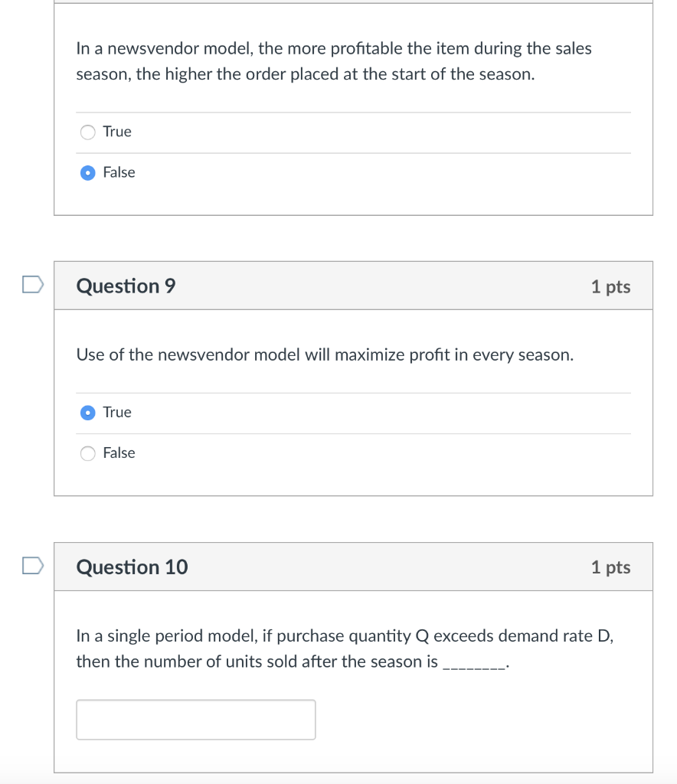Click the 'True' label text in Question 9
677x784 pixels.
click(117, 413)
